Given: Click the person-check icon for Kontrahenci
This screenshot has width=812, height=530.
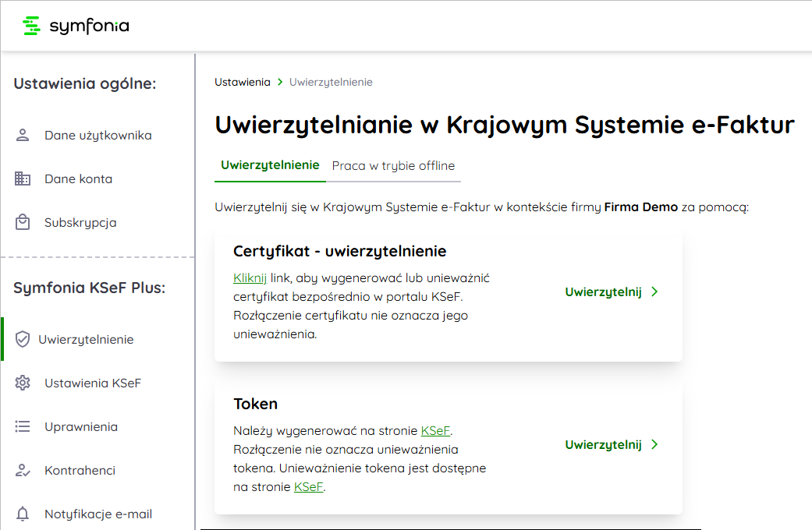Looking at the screenshot, I should tap(23, 470).
